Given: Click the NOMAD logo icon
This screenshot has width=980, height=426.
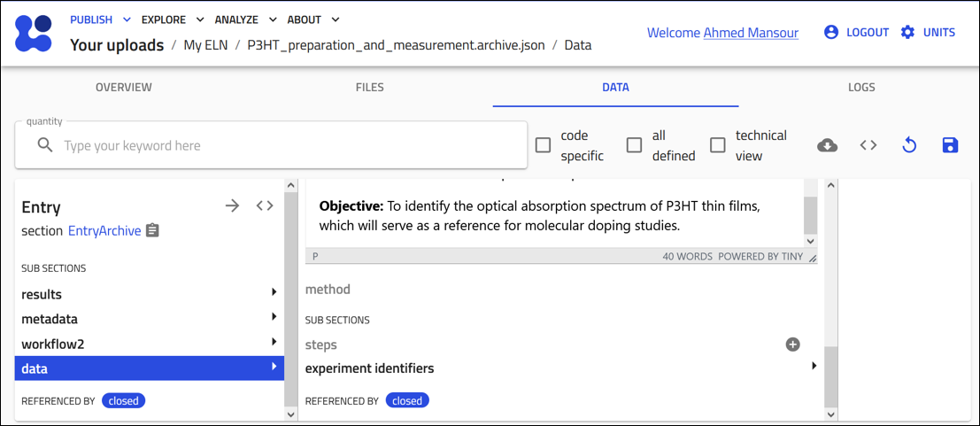Looking at the screenshot, I should point(35,33).
